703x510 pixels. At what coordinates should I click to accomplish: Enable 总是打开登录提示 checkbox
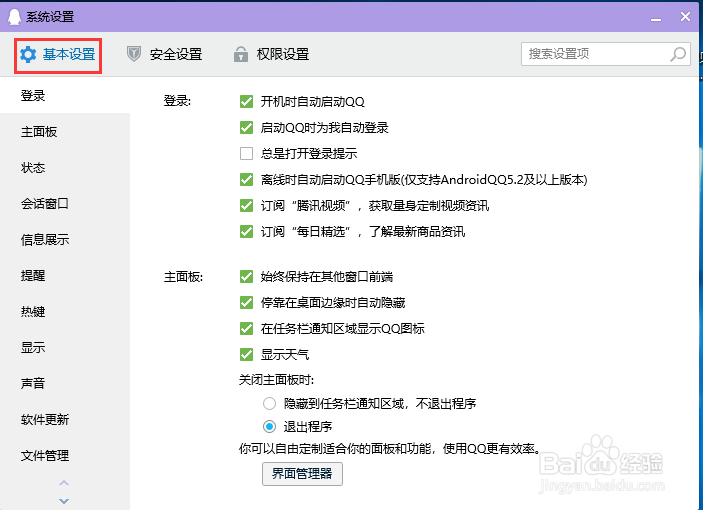click(x=246, y=154)
